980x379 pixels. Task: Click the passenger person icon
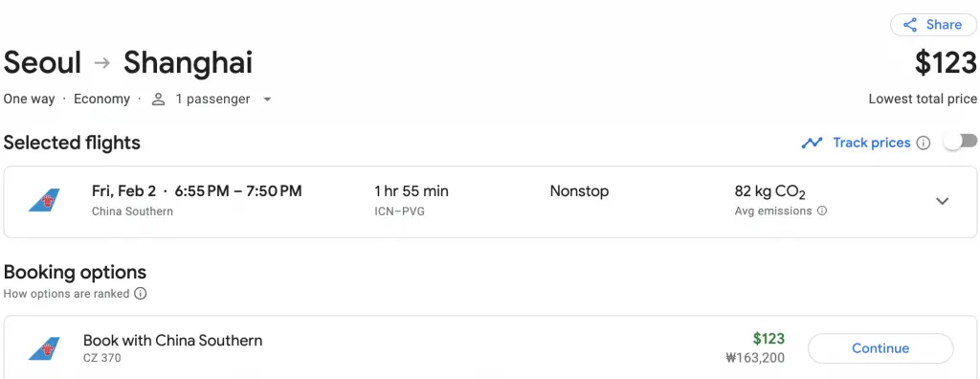click(159, 100)
